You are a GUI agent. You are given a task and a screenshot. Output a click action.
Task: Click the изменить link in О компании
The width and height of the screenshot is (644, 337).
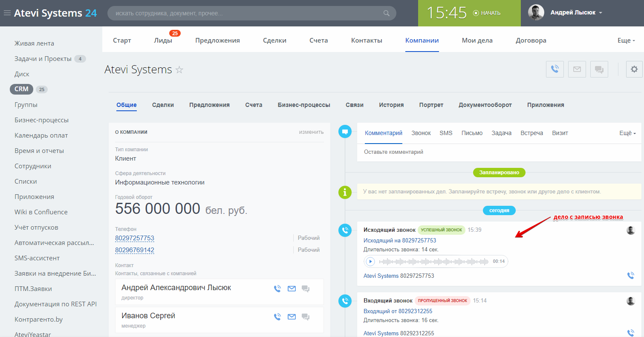311,132
